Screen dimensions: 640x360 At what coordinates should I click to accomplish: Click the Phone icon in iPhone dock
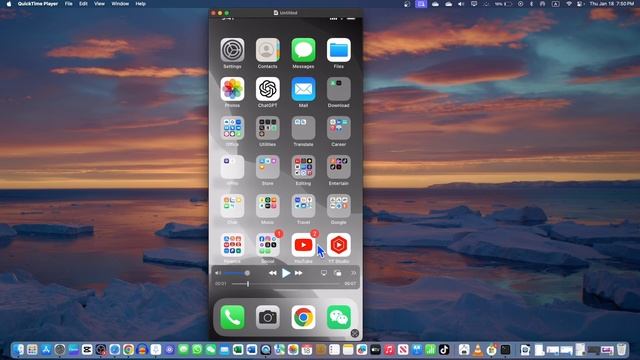coord(232,317)
